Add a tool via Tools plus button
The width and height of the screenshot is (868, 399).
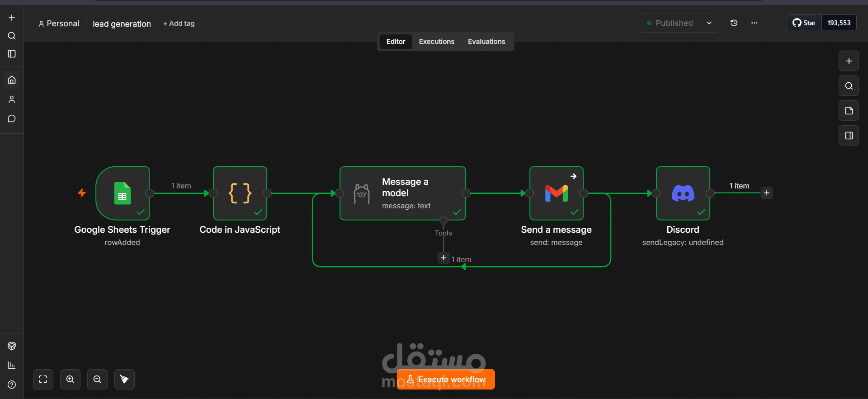(x=443, y=258)
